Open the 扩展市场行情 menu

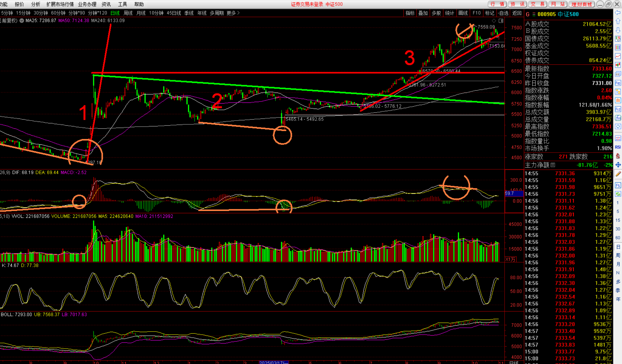(x=60, y=4)
